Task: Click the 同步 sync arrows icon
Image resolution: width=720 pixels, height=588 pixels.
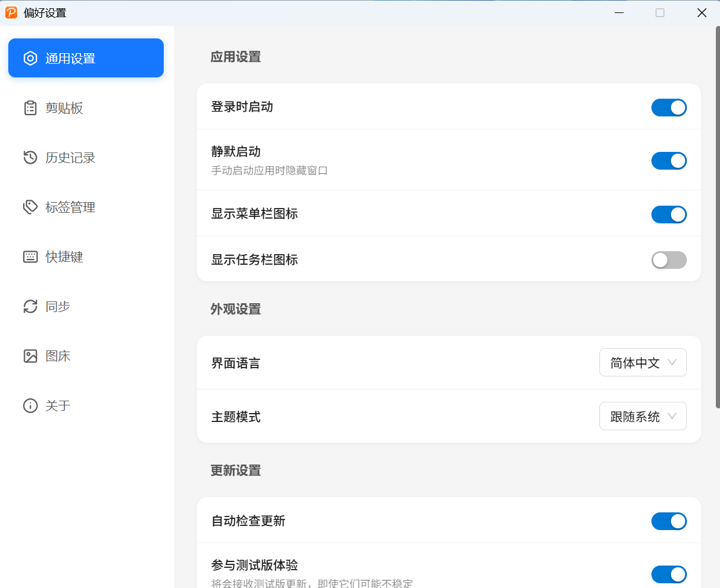Action: (30, 306)
